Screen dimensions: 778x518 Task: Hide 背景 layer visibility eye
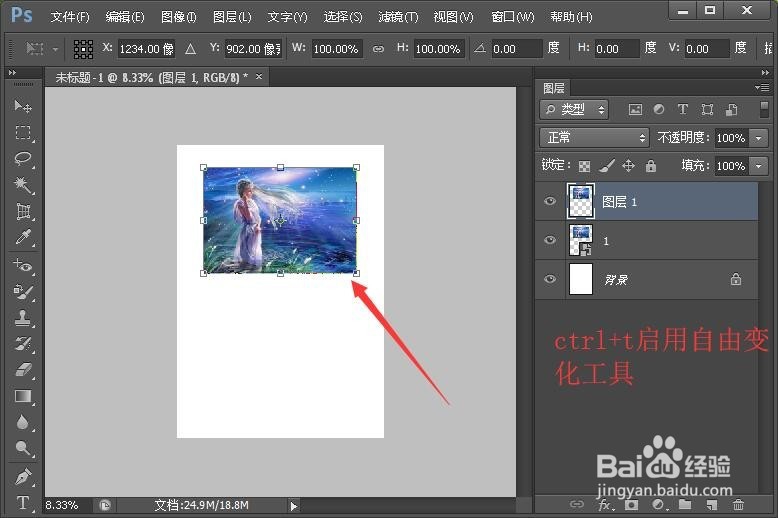coord(550,279)
